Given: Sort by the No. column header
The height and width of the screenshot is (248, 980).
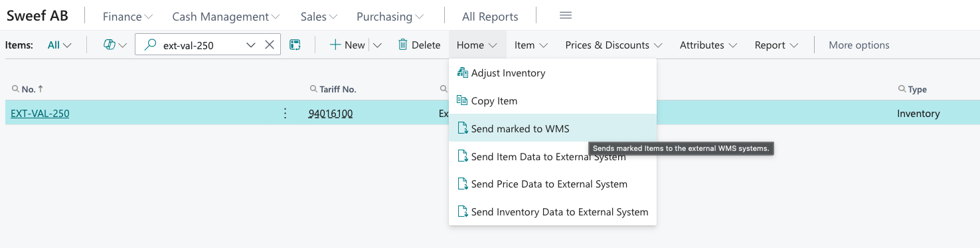Looking at the screenshot, I should tap(28, 89).
